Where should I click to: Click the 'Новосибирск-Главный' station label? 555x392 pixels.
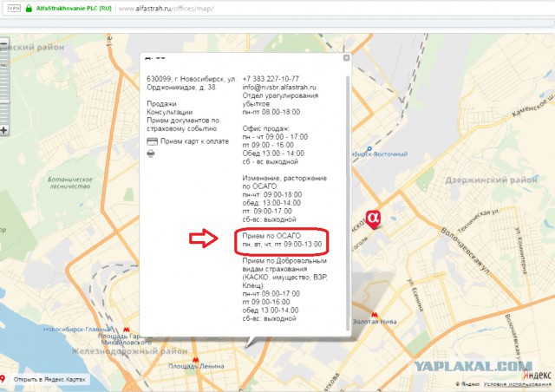pos(77,330)
